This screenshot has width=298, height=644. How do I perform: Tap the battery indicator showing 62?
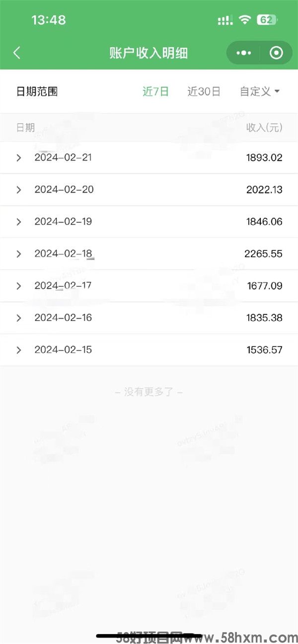click(267, 20)
